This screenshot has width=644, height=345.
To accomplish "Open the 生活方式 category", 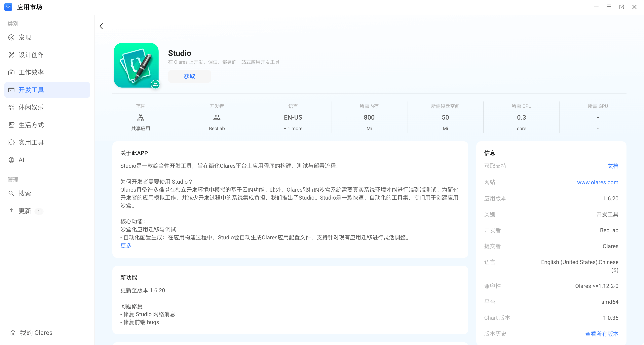I will coord(31,125).
